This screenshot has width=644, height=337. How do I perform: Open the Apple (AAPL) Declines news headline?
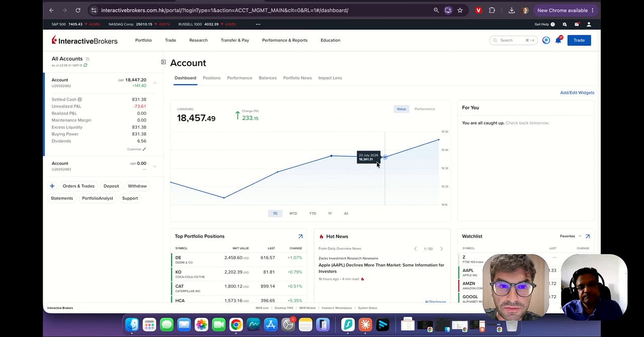[381, 268]
